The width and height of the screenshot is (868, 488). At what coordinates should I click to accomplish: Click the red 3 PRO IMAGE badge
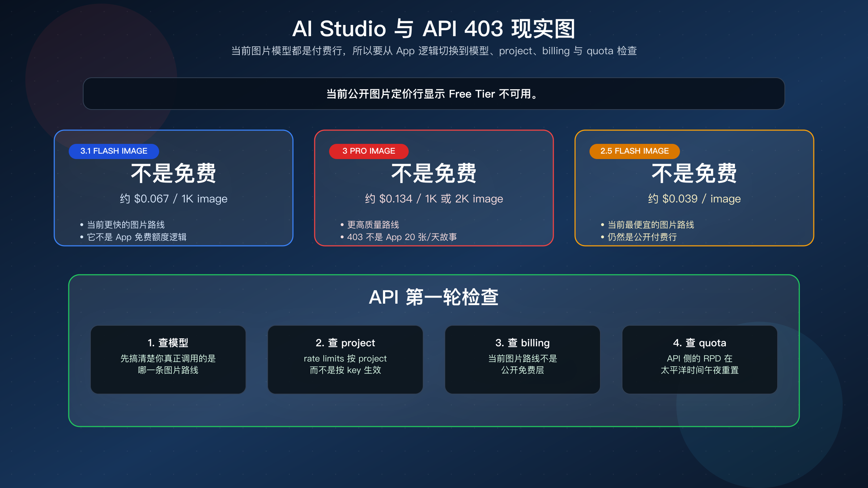369,151
